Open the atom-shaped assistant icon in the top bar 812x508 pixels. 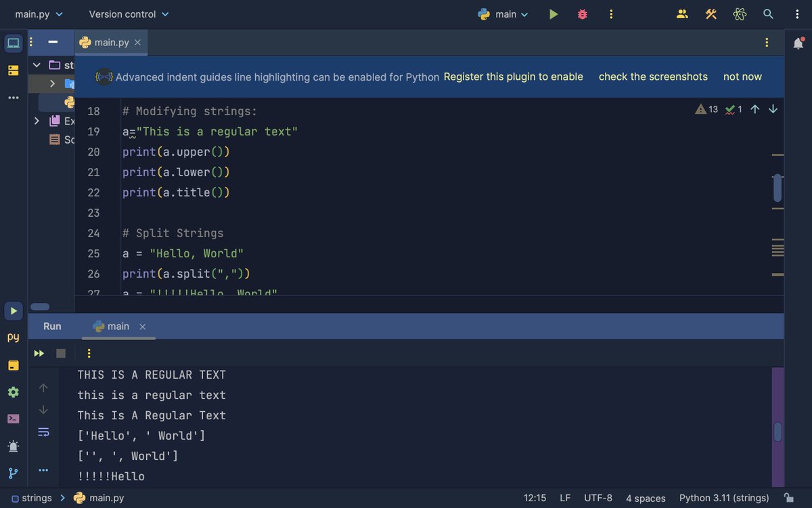[740, 14]
